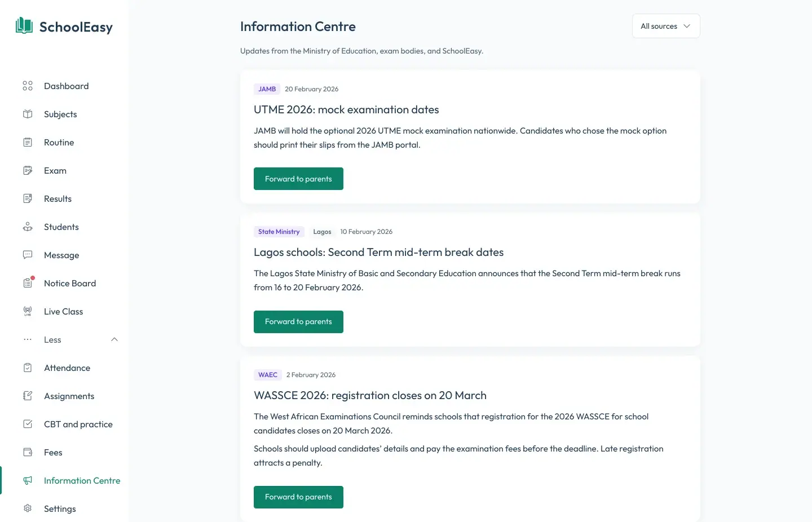Forward the WASSCE registration update to parents
This screenshot has height=522, width=812.
298,497
